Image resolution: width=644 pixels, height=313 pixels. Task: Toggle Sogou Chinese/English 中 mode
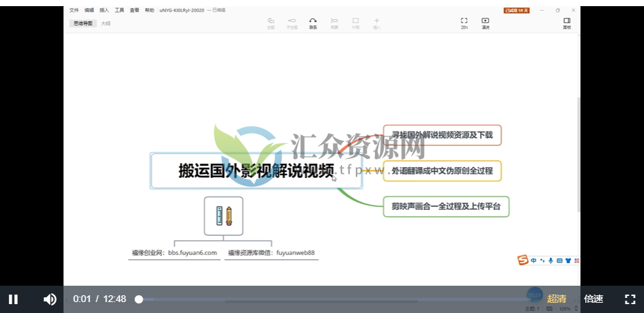(533, 260)
